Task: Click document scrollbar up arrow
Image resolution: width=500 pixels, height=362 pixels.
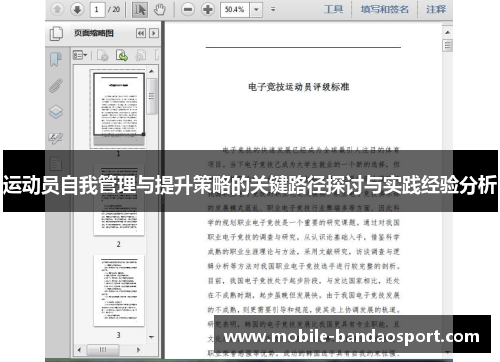Action: point(447,32)
